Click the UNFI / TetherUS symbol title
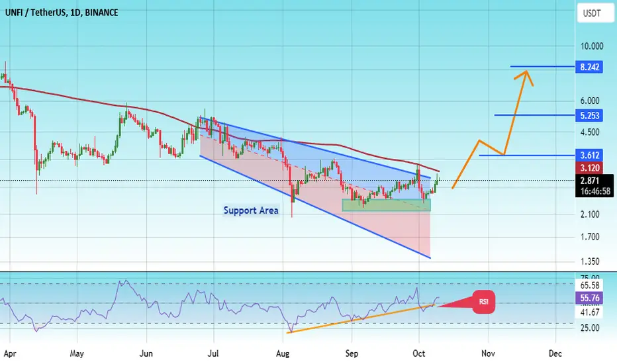 (x=62, y=13)
